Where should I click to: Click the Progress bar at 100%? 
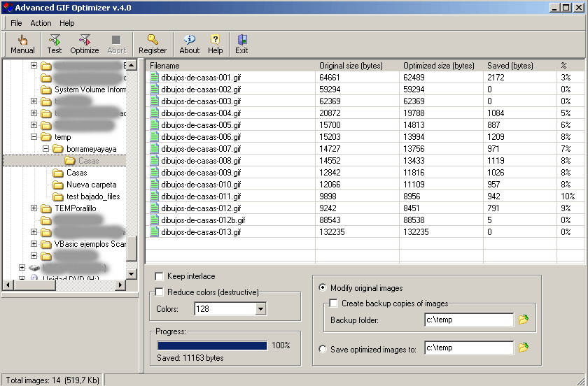(x=212, y=345)
